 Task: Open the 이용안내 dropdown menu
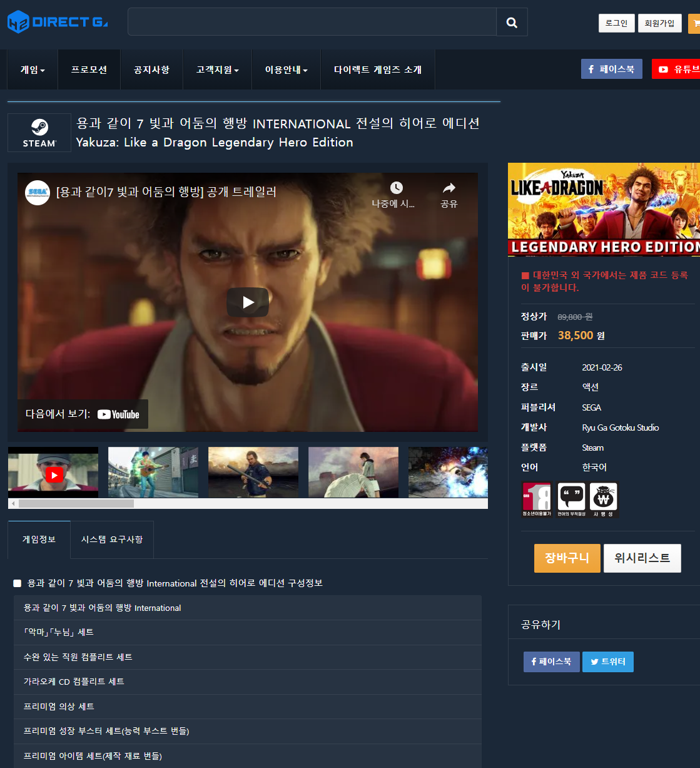click(286, 69)
